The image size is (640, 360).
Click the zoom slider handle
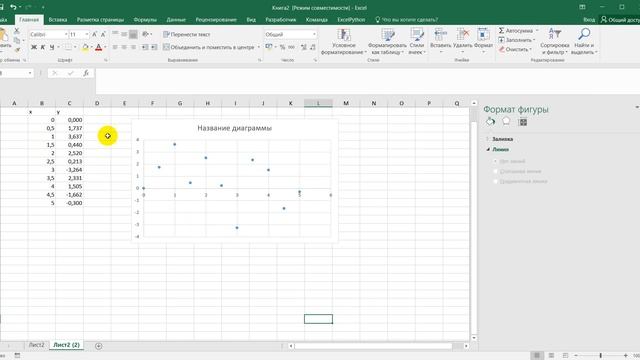point(600,356)
